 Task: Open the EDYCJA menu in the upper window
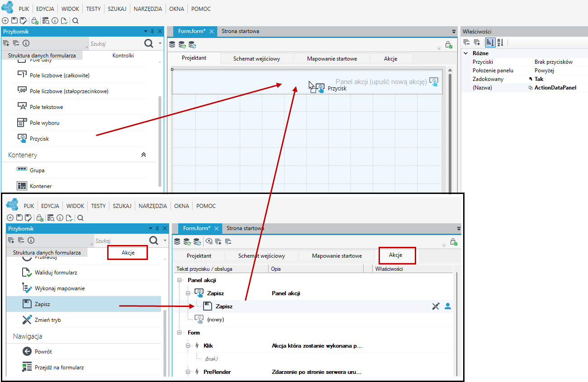(45, 9)
